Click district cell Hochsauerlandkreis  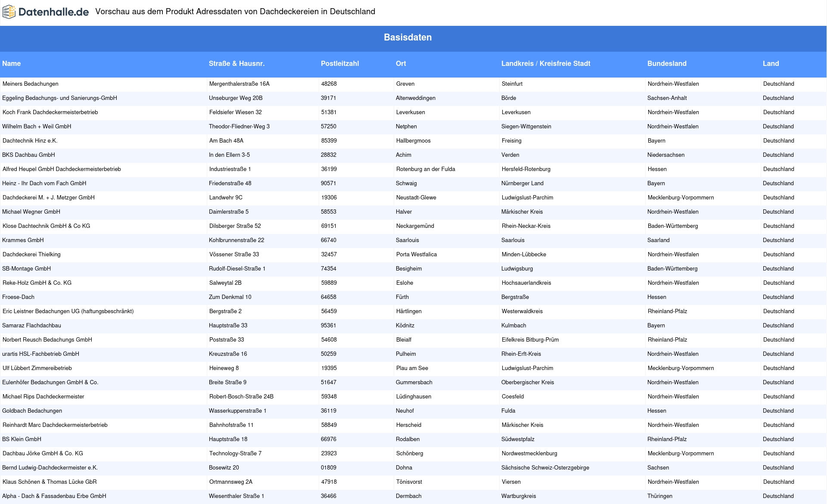click(526, 283)
